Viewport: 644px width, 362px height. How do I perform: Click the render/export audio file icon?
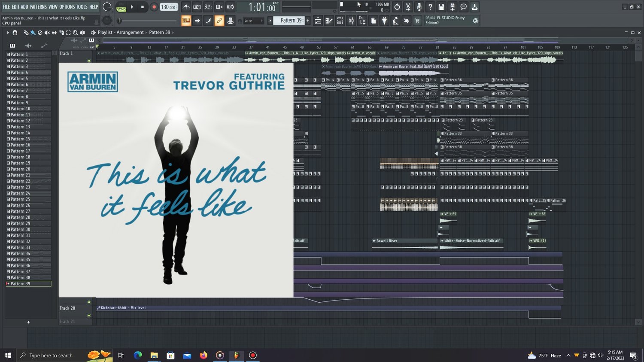pyautogui.click(x=452, y=7)
